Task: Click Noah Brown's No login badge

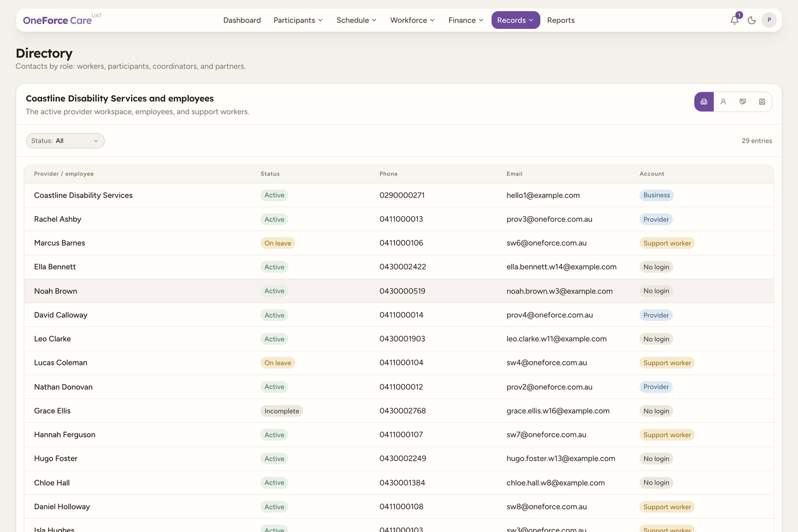Action: (656, 291)
